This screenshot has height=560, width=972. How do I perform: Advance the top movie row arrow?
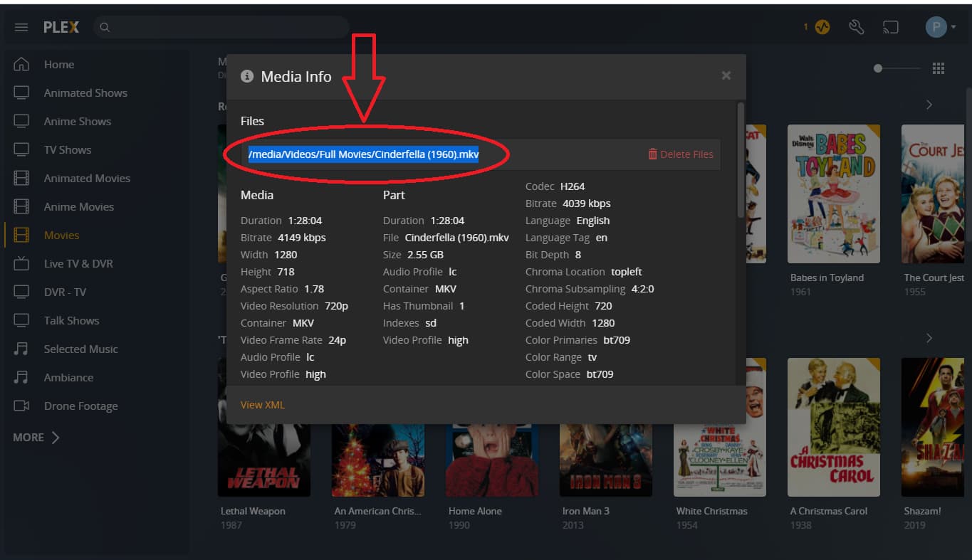929,105
